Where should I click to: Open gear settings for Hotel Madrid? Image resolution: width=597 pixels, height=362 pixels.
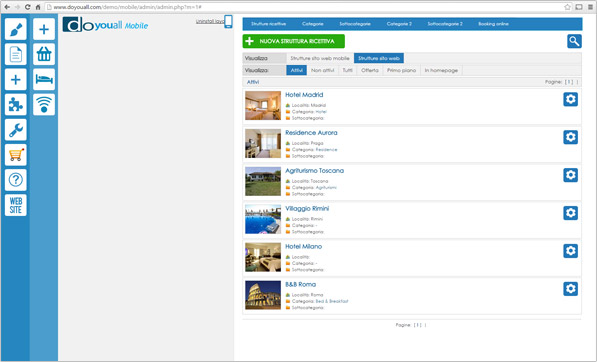570,99
